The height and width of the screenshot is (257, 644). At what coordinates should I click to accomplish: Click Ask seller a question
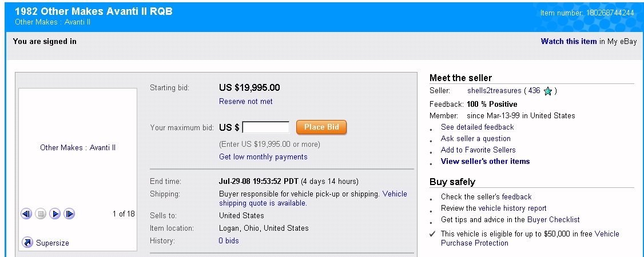475,139
